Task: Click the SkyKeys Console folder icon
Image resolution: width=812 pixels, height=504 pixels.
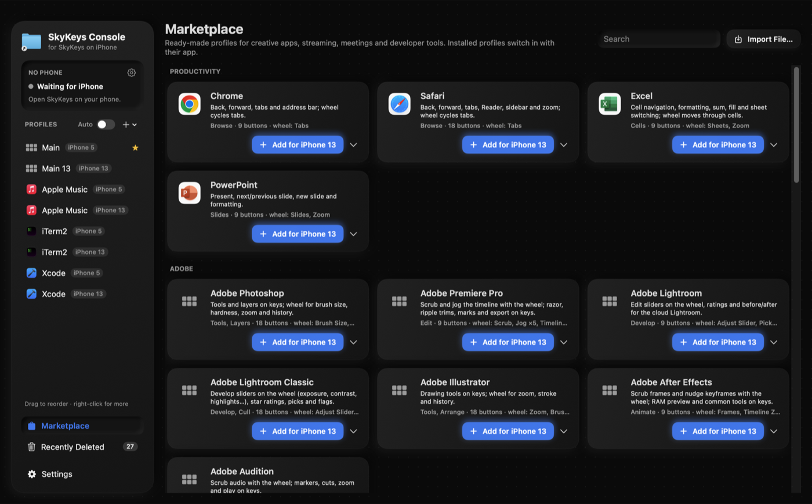Action: 31,42
